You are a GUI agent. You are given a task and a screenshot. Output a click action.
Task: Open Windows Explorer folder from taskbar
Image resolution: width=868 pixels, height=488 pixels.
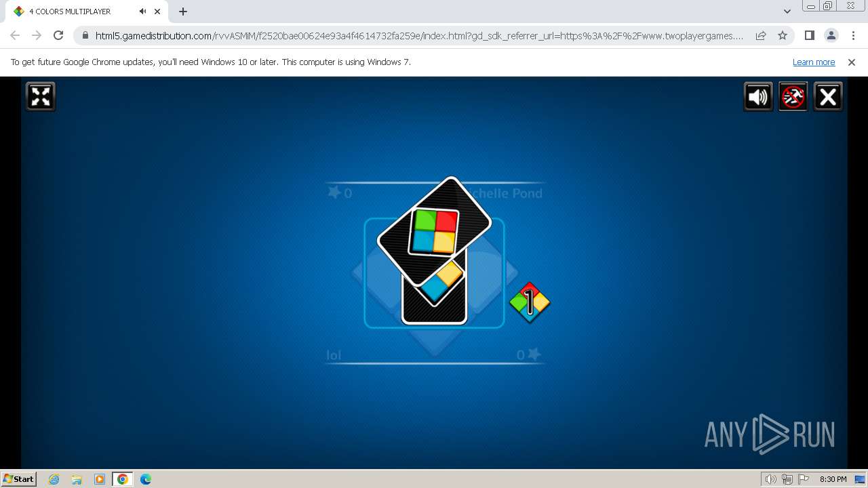point(77,479)
